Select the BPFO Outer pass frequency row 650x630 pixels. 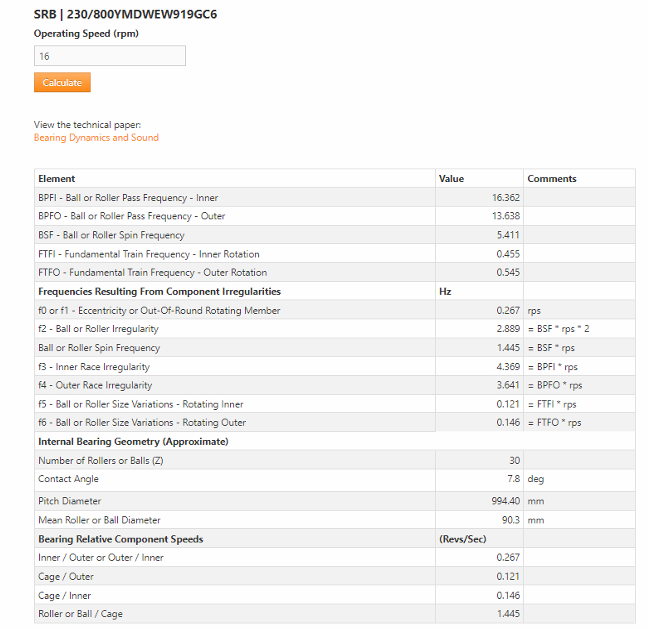131,216
